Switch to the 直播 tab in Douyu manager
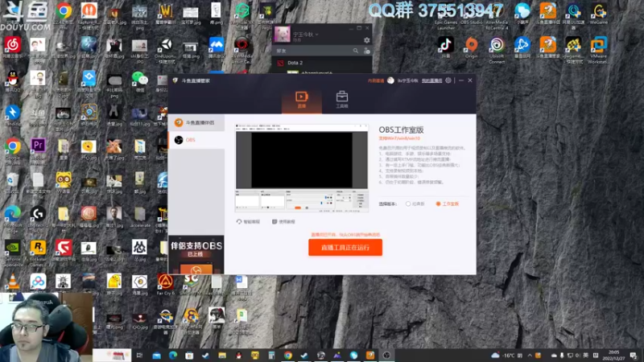The width and height of the screenshot is (644, 362). [301, 100]
